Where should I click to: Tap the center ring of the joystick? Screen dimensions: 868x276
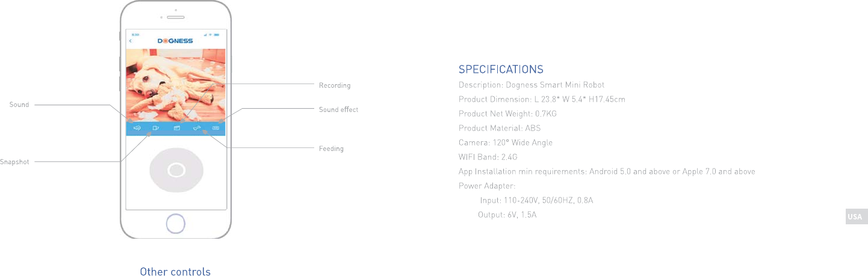click(176, 171)
